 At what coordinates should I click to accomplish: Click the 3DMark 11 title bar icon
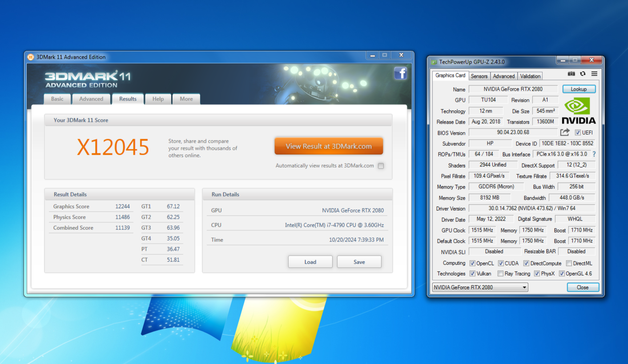(31, 57)
